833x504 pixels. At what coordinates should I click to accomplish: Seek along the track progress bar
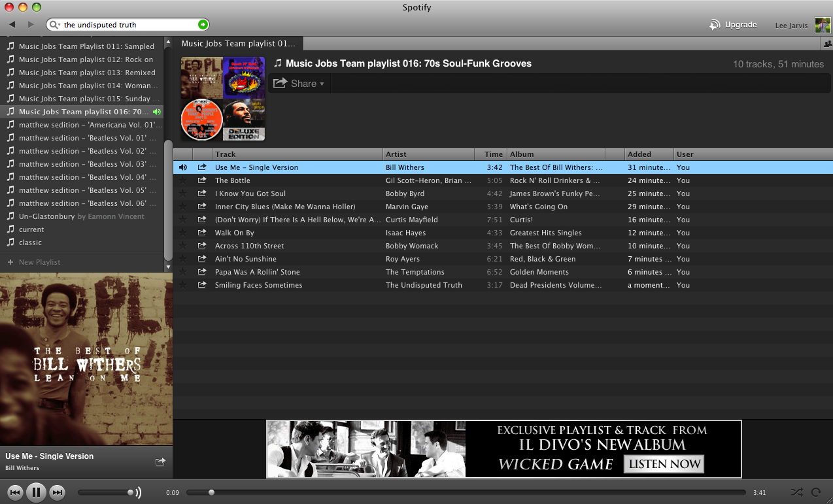[x=466, y=492]
